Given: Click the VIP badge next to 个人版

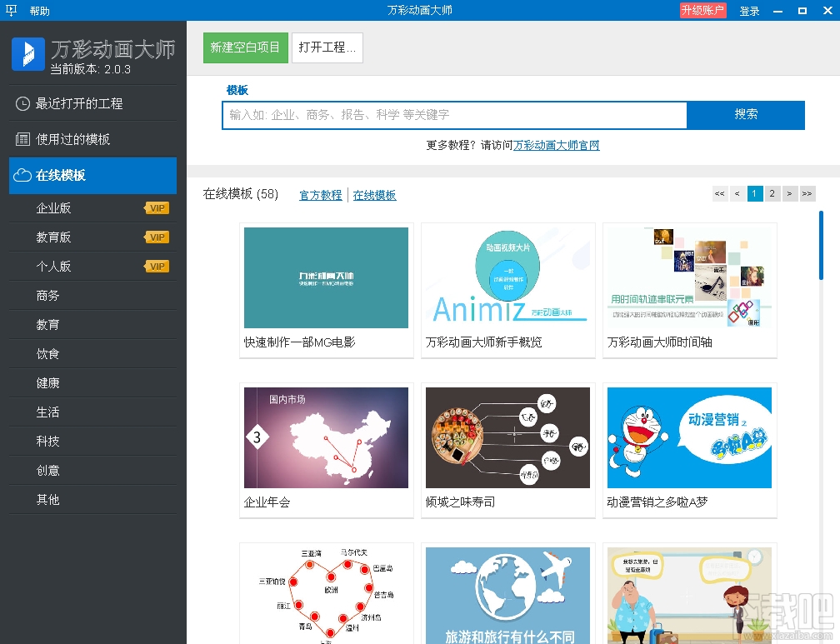Looking at the screenshot, I should coord(157,267).
